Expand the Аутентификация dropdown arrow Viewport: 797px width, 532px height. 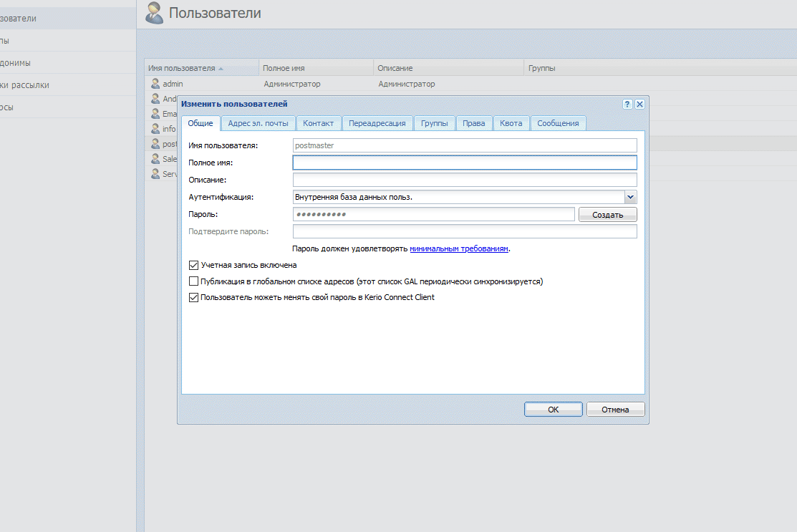click(x=630, y=197)
